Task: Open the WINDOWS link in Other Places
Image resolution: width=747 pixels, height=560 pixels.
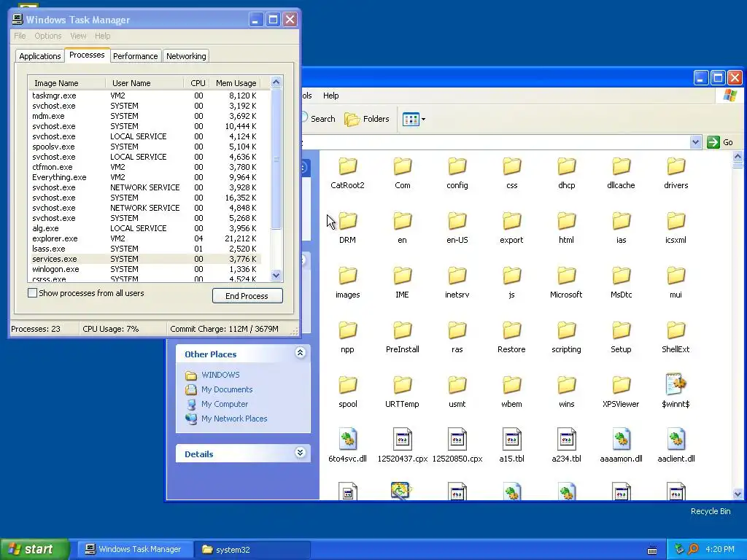Action: (x=220, y=375)
